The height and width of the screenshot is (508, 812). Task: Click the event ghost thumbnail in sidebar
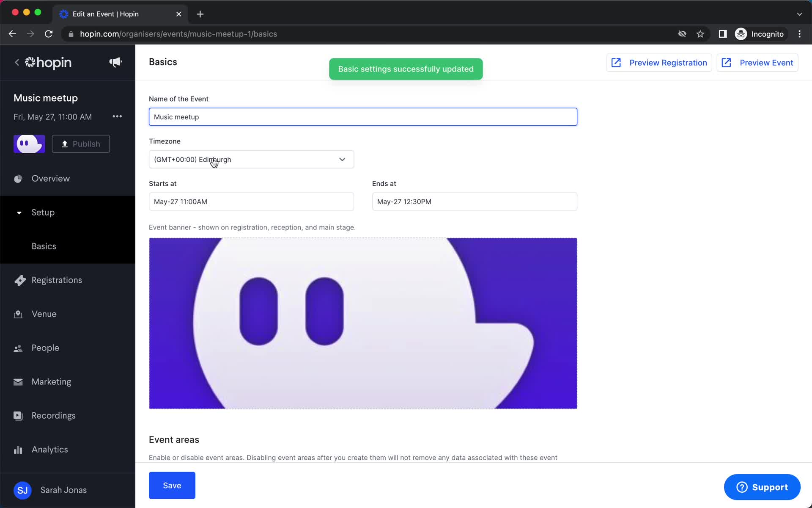(x=29, y=144)
